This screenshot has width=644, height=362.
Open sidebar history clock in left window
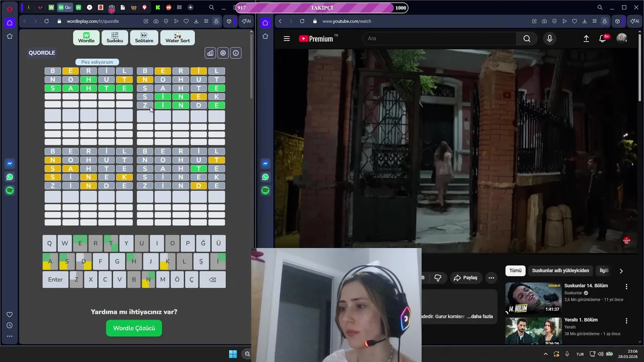point(10,325)
